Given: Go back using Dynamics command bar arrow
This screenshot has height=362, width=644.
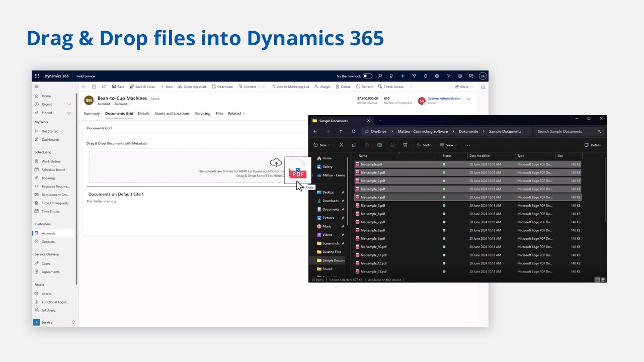Looking at the screenshot, I should pyautogui.click(x=84, y=86).
